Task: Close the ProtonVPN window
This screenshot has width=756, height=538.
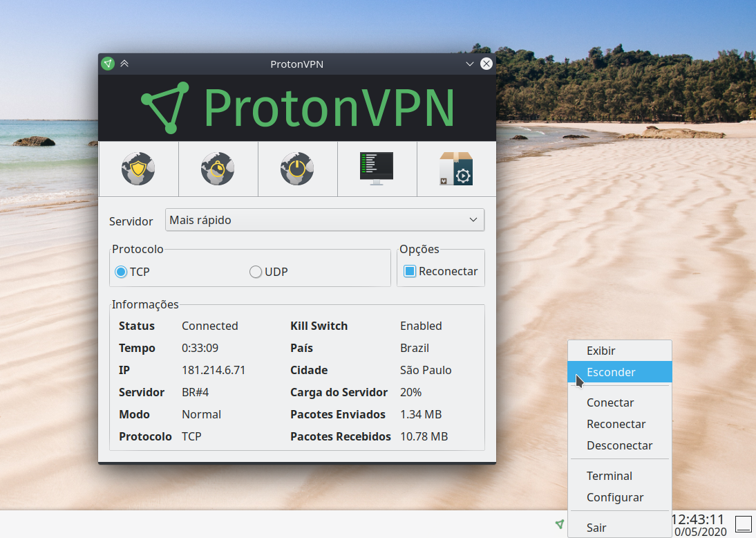Action: pyautogui.click(x=486, y=64)
